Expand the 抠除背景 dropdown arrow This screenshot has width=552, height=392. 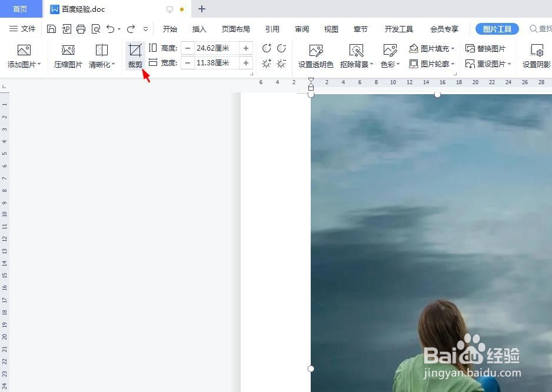[x=371, y=64]
